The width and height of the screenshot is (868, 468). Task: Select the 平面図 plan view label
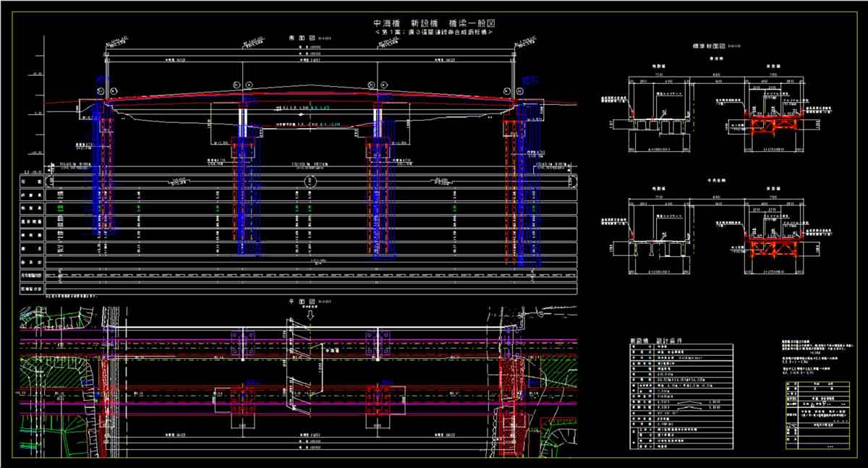[x=297, y=301]
